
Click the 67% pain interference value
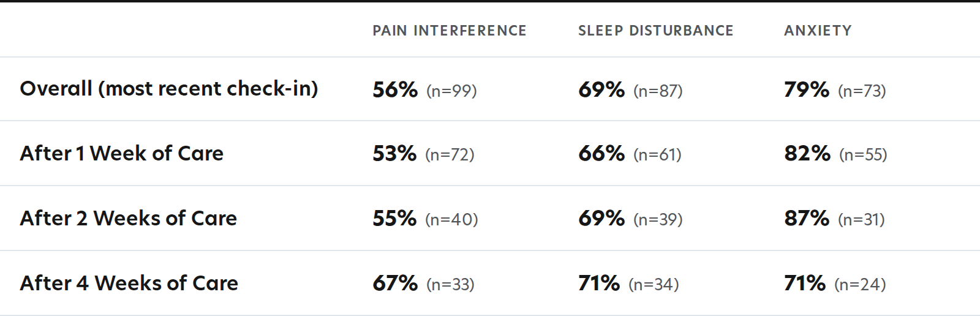(395, 284)
